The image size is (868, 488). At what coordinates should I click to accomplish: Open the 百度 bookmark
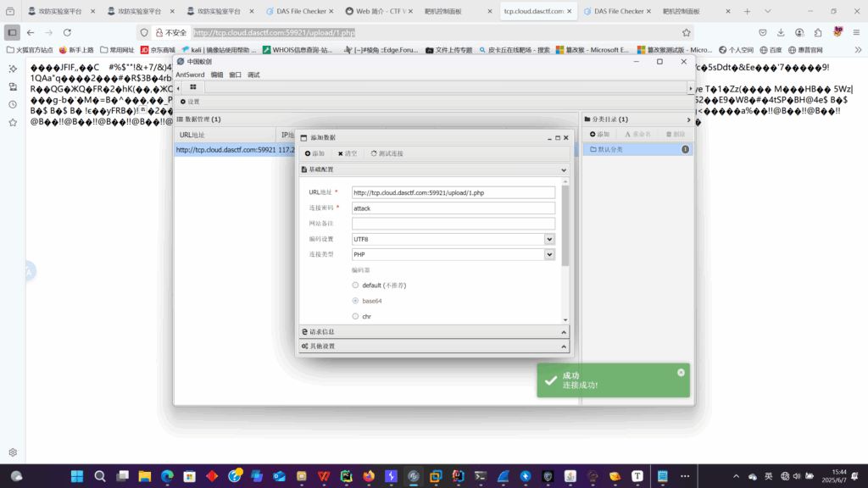pyautogui.click(x=771, y=50)
